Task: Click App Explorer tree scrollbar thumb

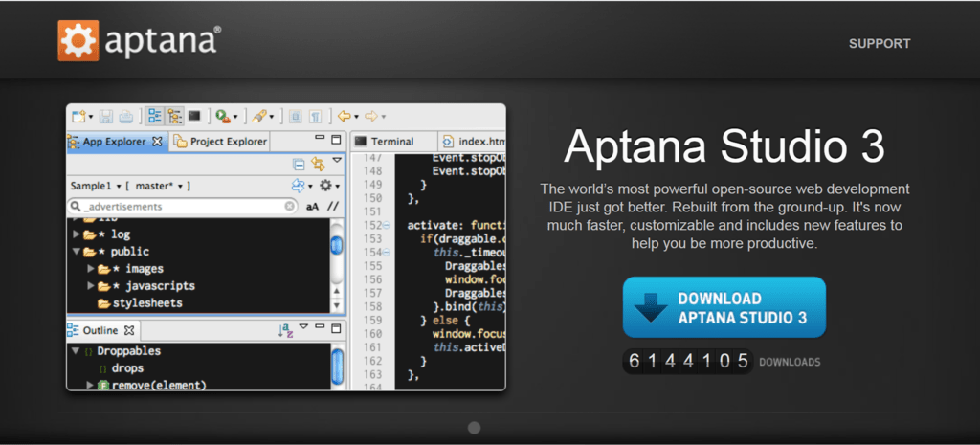Action: coord(336,244)
